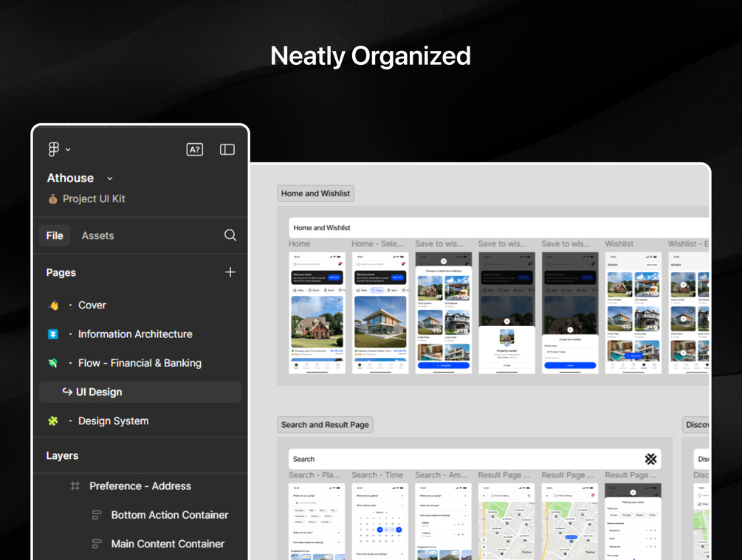The width and height of the screenshot is (742, 560).
Task: Switch to the Assets tab
Action: click(x=97, y=235)
